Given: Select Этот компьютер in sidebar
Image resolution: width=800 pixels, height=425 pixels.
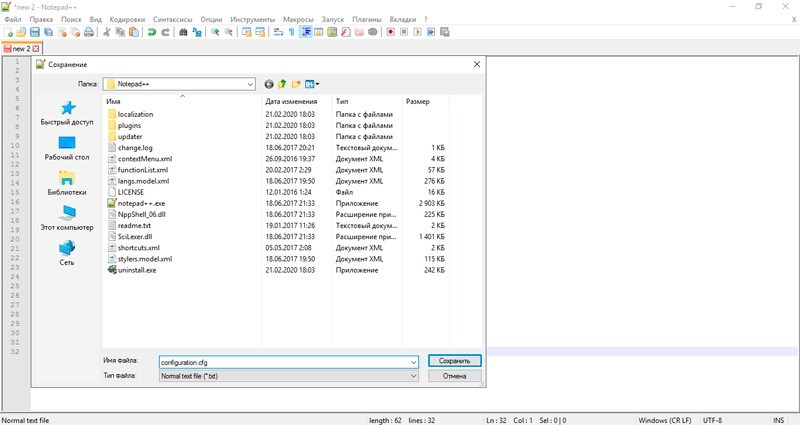Looking at the screenshot, I should coord(67,218).
